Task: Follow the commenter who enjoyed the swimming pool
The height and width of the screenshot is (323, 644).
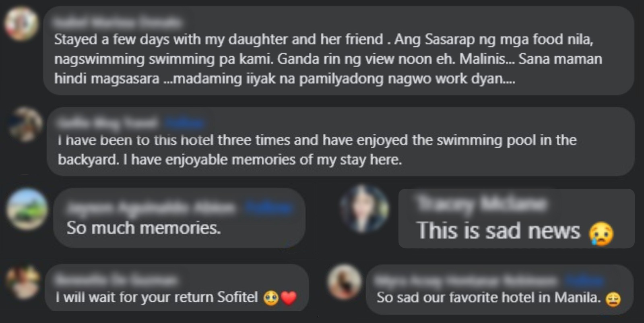Action: click(184, 122)
